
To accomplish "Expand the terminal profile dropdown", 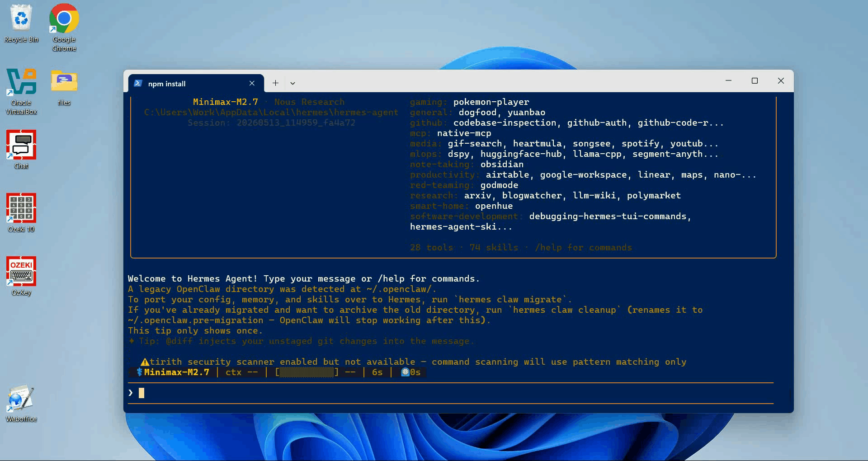I will coord(292,83).
